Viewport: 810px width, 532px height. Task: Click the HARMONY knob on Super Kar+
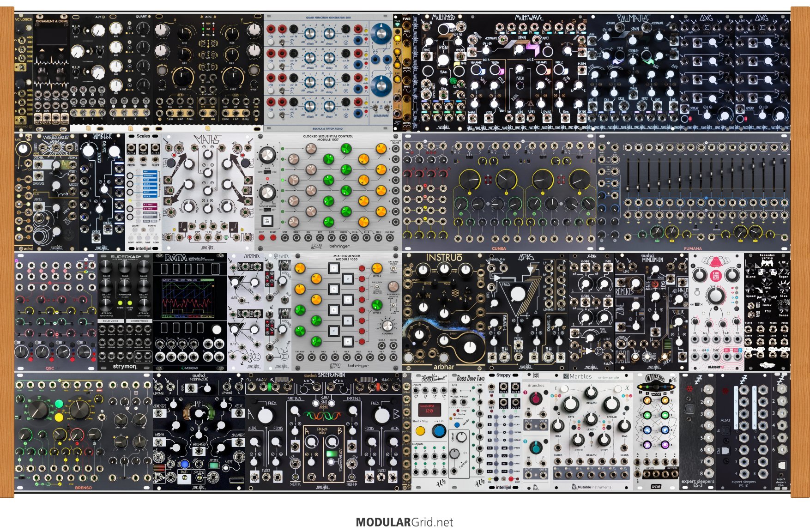[125, 285]
